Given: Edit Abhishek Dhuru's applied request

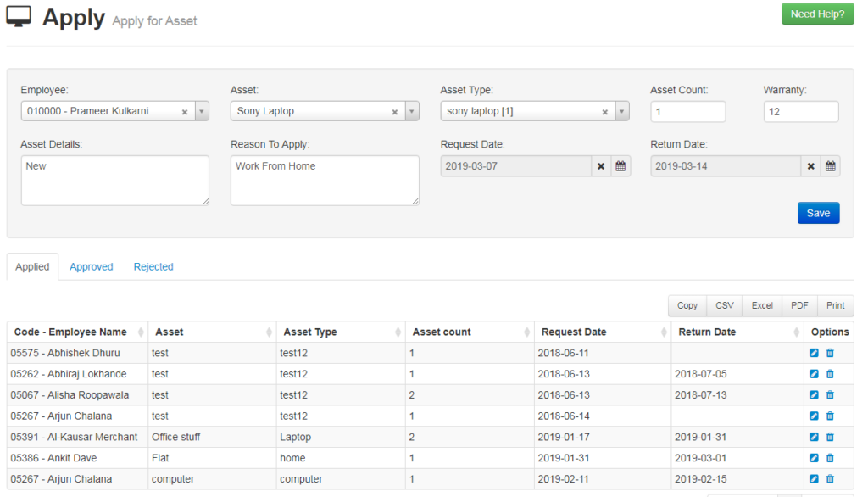Looking at the screenshot, I should (x=814, y=353).
